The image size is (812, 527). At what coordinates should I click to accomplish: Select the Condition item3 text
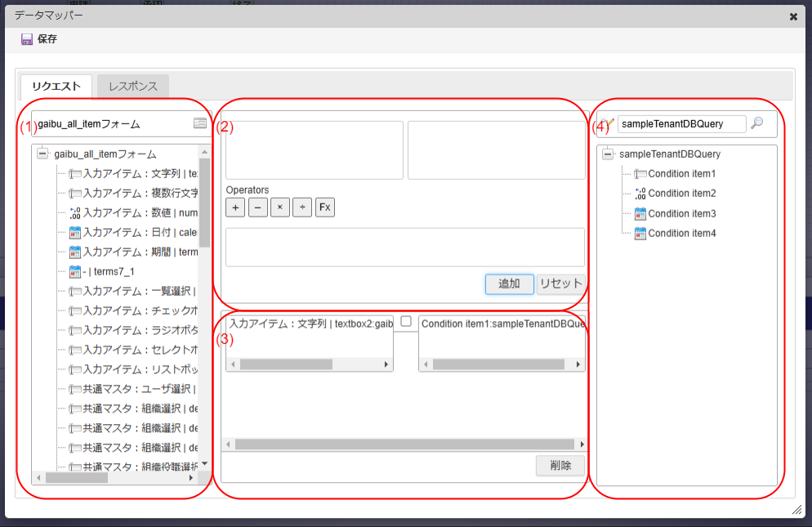pyautogui.click(x=682, y=213)
